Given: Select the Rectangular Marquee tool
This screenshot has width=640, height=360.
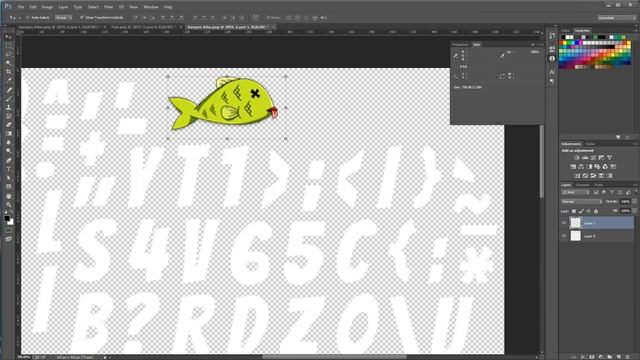Looking at the screenshot, I should [9, 45].
